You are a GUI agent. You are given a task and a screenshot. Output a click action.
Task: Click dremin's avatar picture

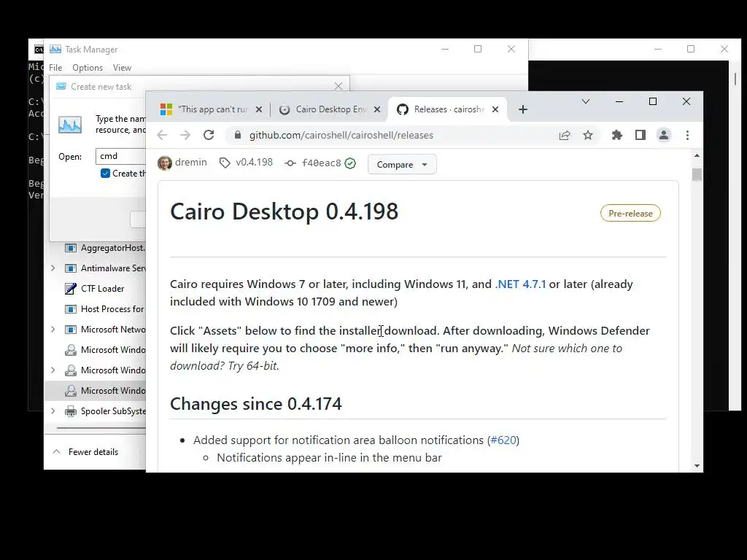pos(165,163)
